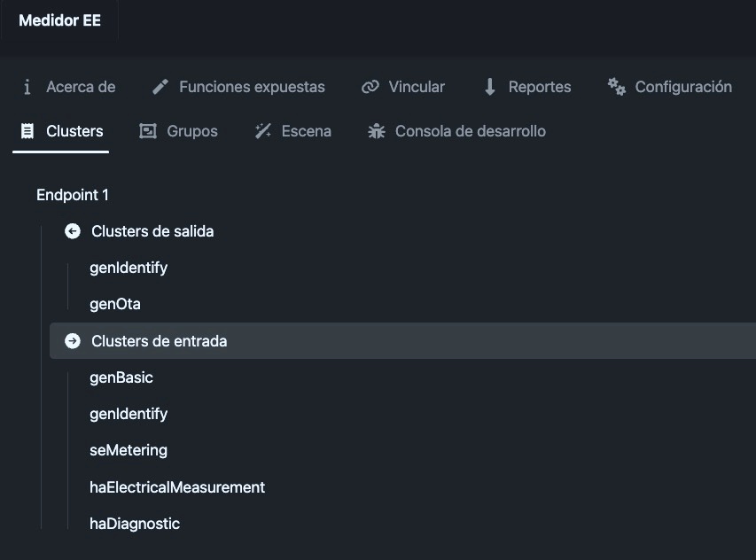This screenshot has width=756, height=560.
Task: Click the info icon beside Acerca de
Action: [x=27, y=87]
